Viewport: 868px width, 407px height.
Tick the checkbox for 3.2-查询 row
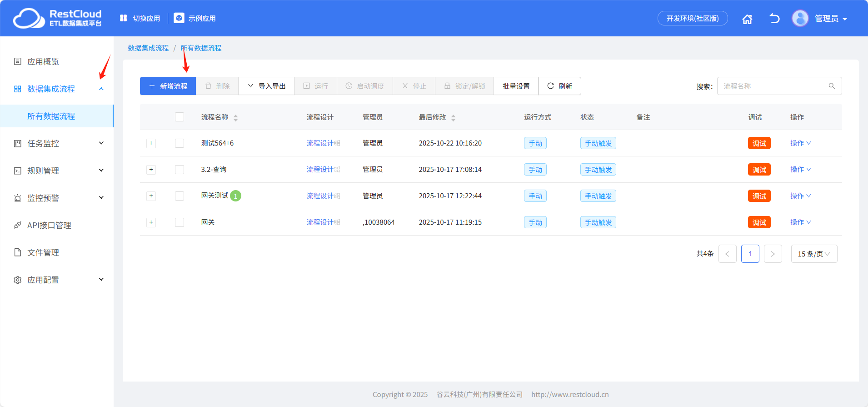coord(180,170)
